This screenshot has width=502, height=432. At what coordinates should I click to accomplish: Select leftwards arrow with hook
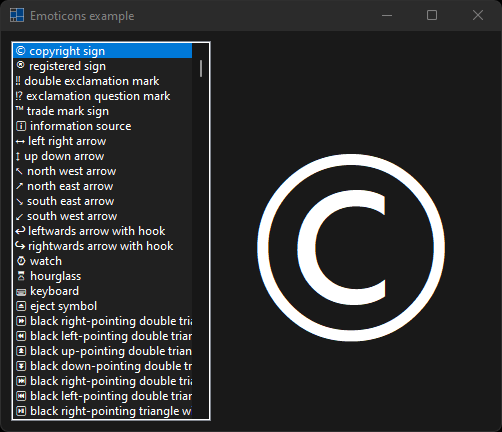pos(103,231)
